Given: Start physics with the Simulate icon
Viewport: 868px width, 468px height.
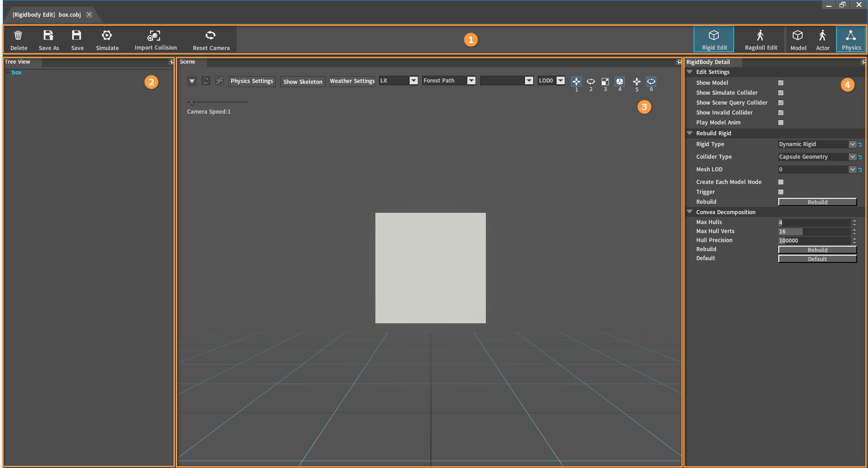Looking at the screenshot, I should 107,36.
